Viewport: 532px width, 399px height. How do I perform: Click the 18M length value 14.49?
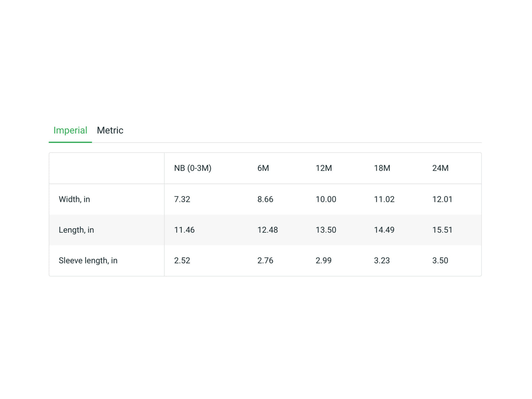(x=384, y=230)
